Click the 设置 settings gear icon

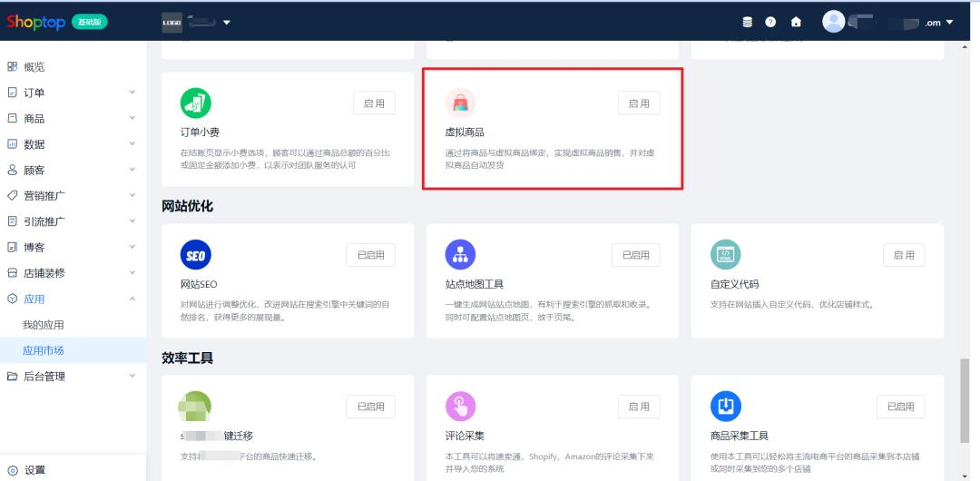point(12,470)
